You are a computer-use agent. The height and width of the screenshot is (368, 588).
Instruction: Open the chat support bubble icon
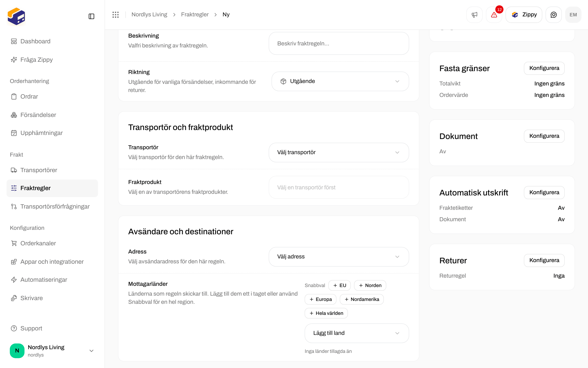click(x=553, y=15)
